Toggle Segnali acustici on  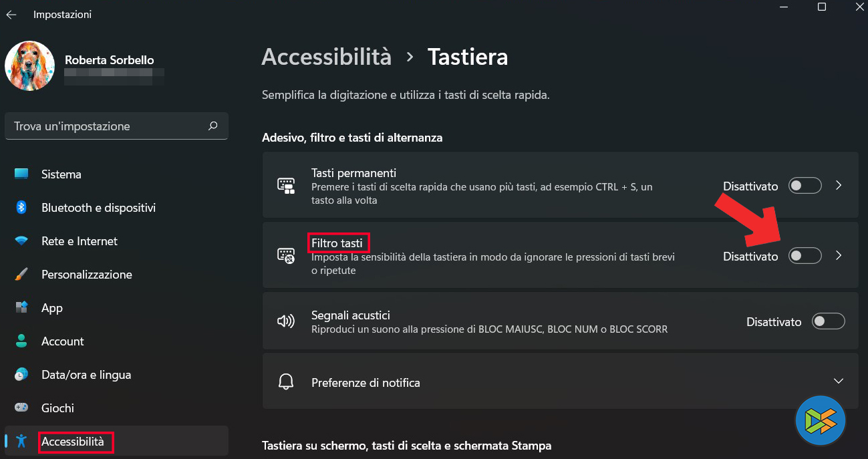[x=828, y=321]
